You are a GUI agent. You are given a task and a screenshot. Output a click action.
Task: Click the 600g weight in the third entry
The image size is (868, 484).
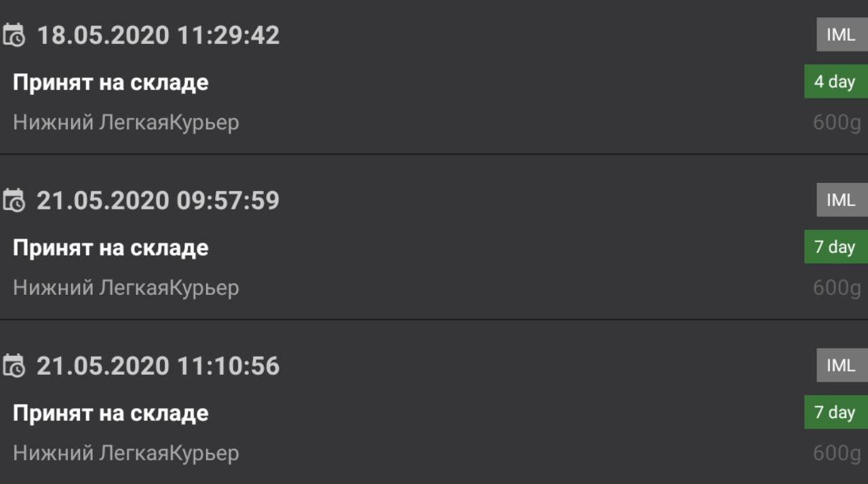(837, 453)
